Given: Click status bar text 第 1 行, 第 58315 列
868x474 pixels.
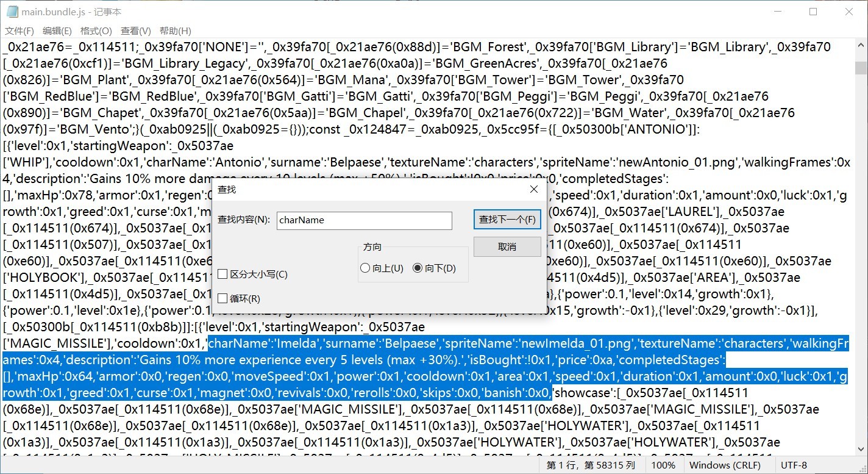Looking at the screenshot, I should tap(591, 465).
